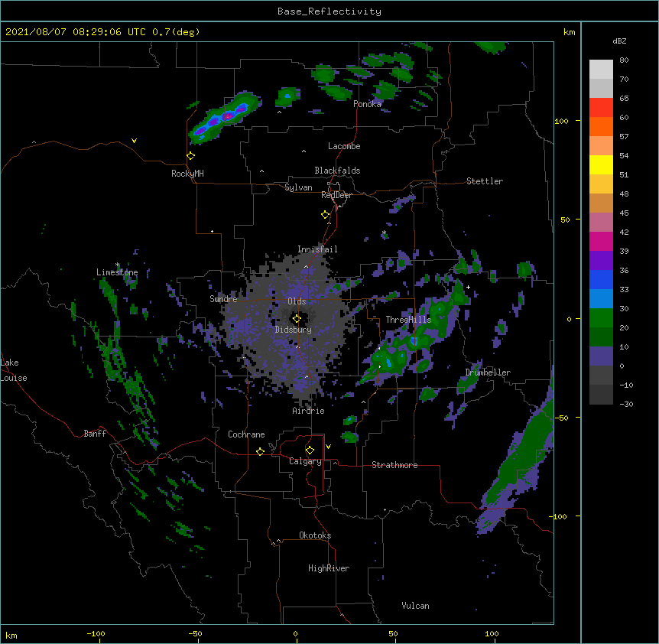Click the Base_Reflectivity title text
Screen dimensions: 659x644
[x=329, y=11]
